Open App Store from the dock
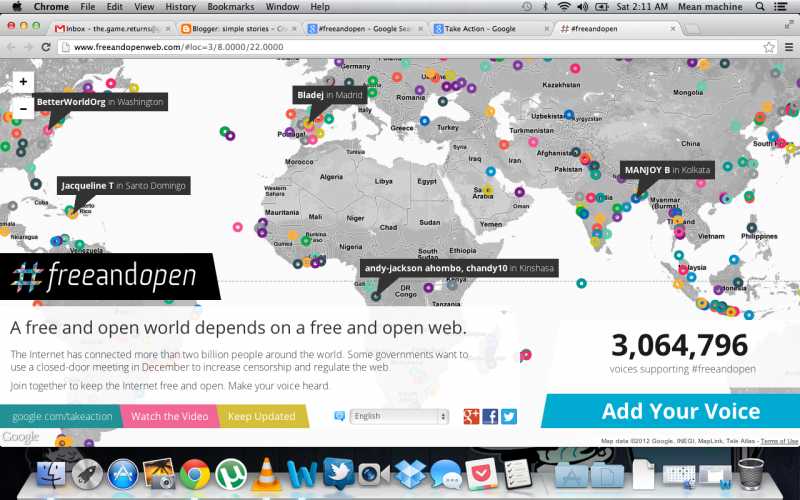This screenshot has width=800, height=500. tap(122, 474)
